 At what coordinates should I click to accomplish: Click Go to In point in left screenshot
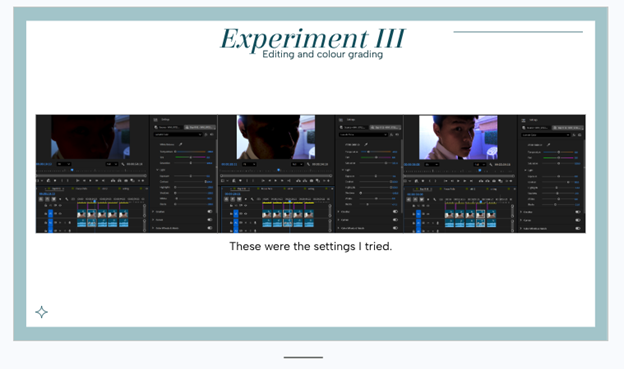(78, 181)
